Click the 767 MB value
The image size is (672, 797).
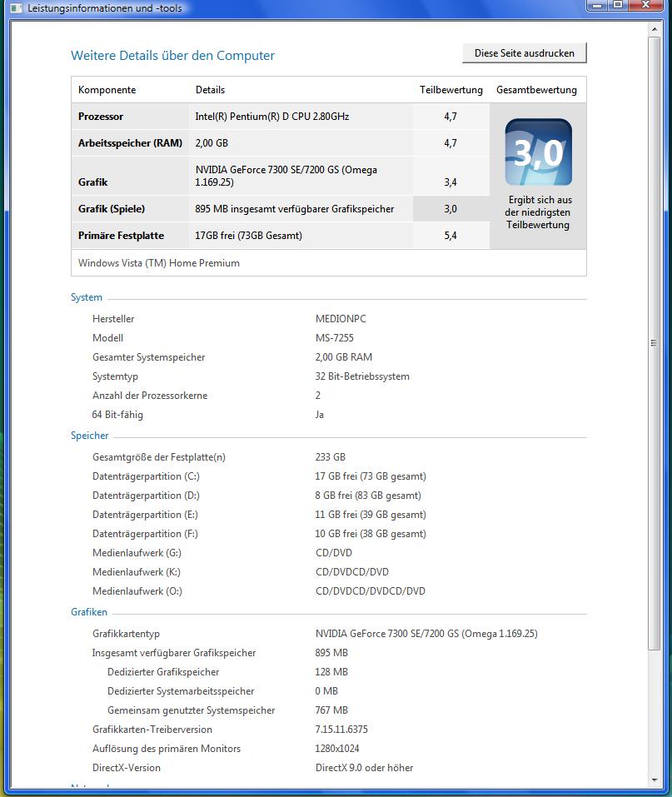[331, 710]
